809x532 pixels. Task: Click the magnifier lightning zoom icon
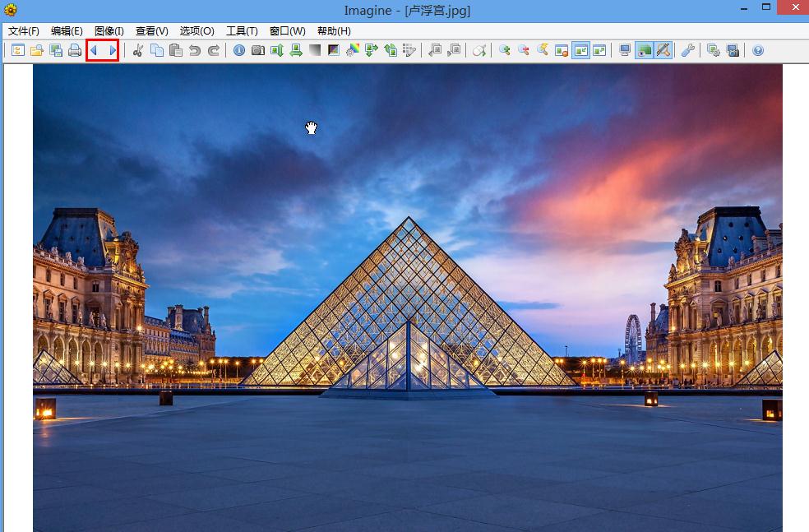coord(543,50)
